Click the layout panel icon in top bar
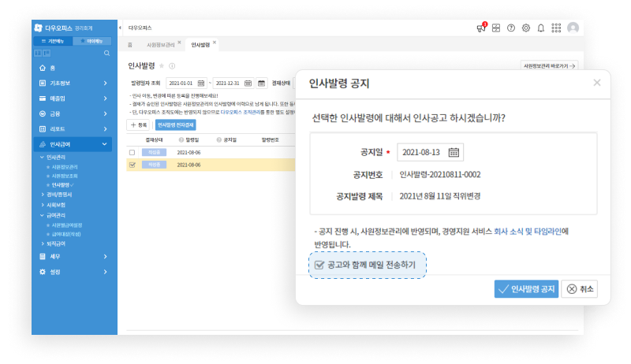 [x=496, y=28]
